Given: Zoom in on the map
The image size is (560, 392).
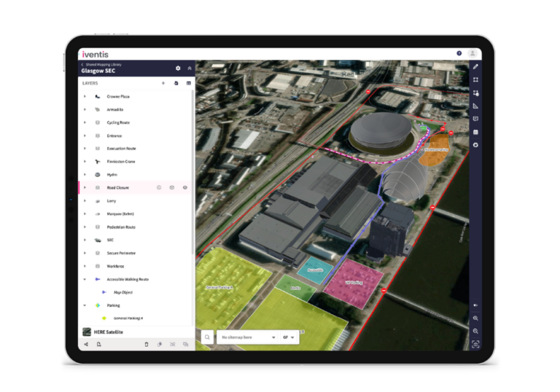Looking at the screenshot, I should tap(475, 318).
